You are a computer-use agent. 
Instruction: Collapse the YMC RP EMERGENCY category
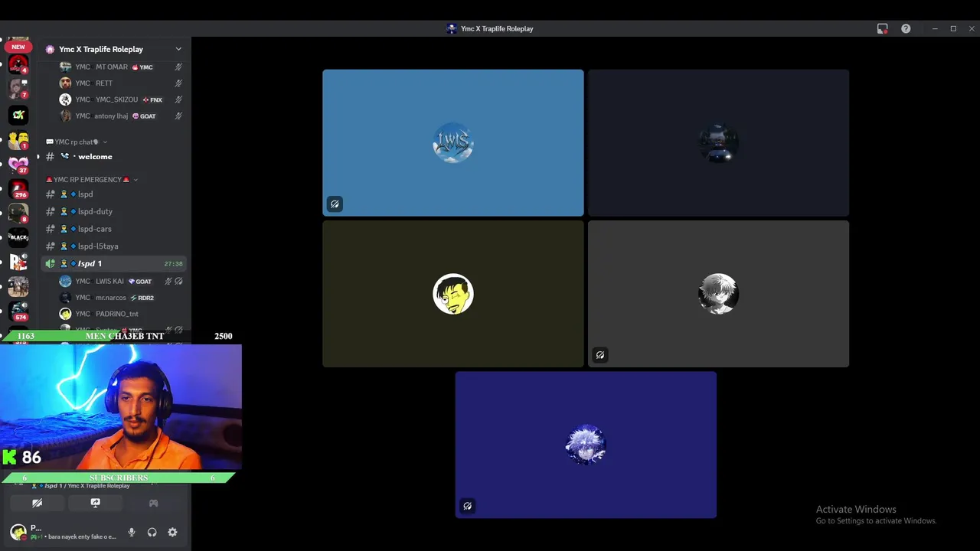(92, 180)
